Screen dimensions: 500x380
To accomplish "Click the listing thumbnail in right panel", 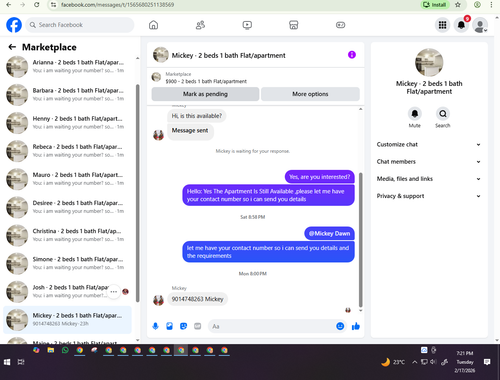I will (x=429, y=62).
